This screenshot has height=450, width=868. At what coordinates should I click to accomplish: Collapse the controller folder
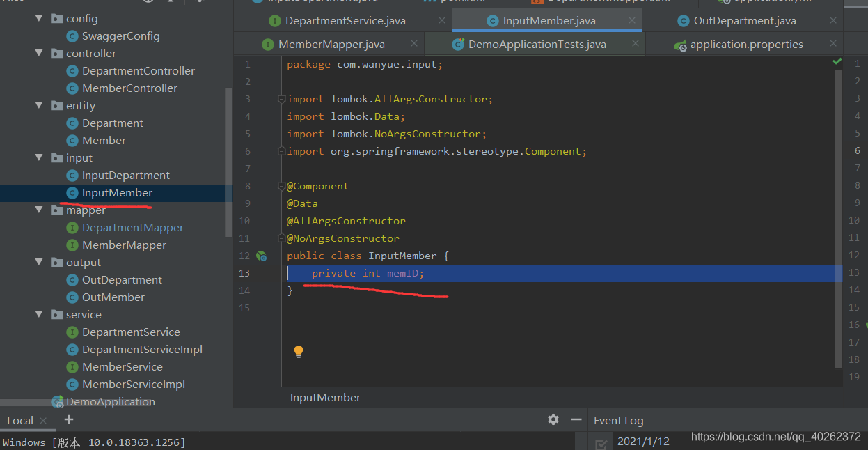pyautogui.click(x=39, y=53)
